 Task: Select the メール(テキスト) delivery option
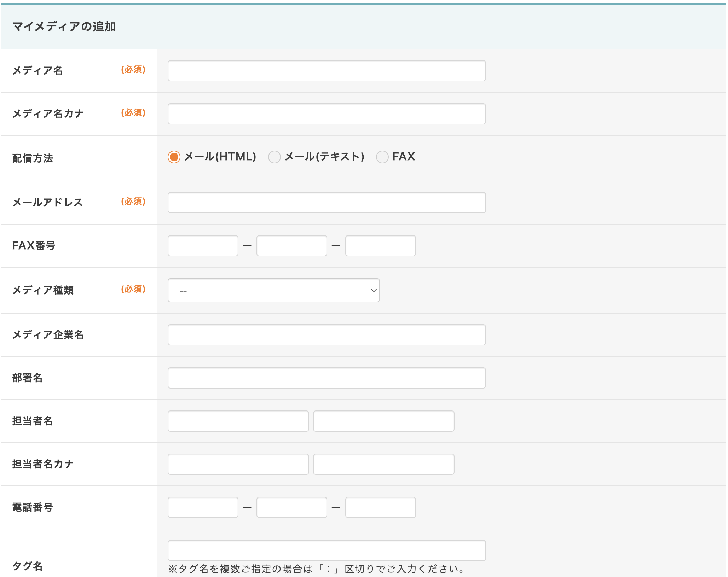pyautogui.click(x=275, y=157)
